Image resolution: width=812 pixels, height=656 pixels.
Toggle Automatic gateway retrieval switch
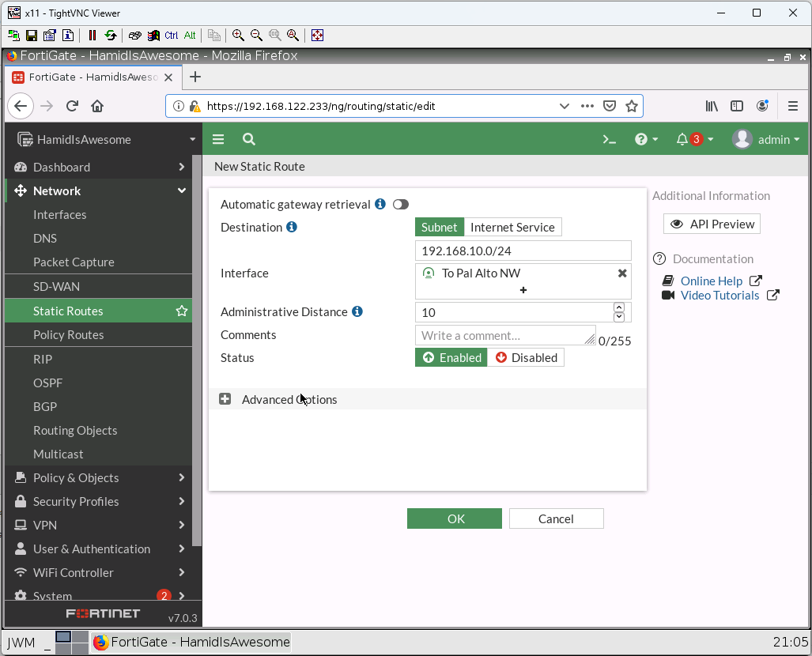pos(401,205)
